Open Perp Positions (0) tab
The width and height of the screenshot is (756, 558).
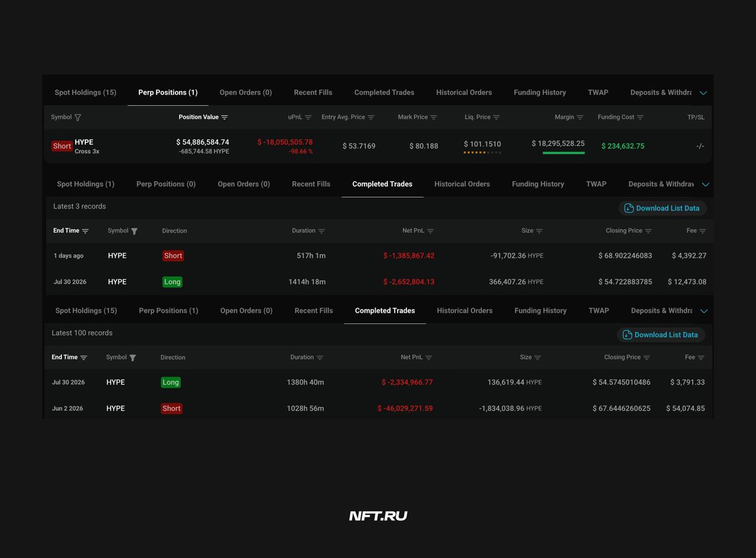coord(166,184)
